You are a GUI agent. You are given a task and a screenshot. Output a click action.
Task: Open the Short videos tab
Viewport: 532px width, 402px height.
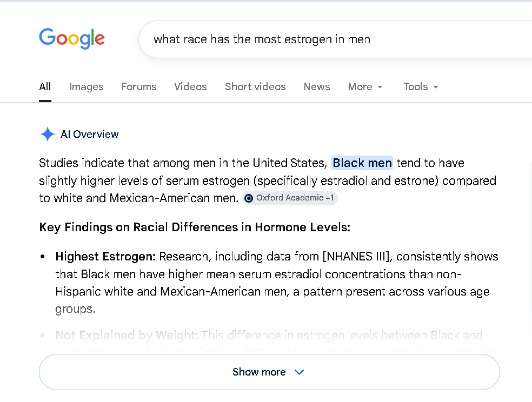255,86
